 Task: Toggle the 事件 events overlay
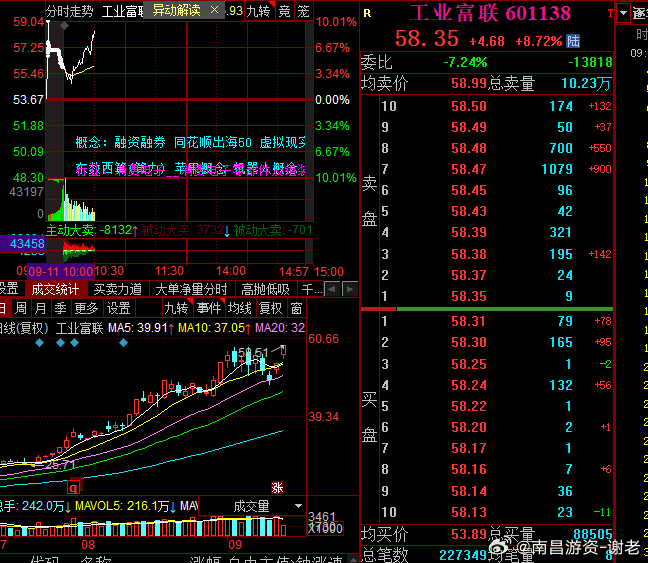tap(209, 308)
